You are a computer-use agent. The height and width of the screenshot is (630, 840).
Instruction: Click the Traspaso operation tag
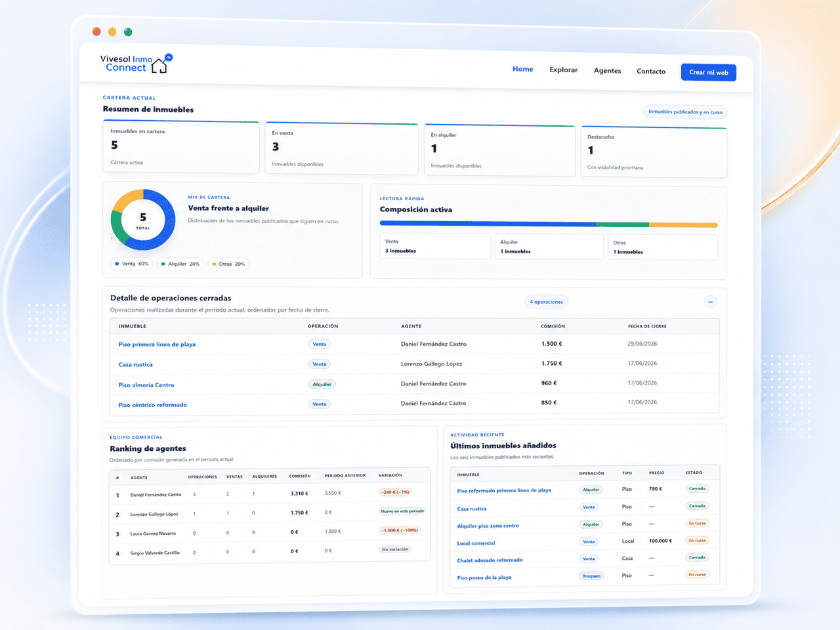pos(591,576)
